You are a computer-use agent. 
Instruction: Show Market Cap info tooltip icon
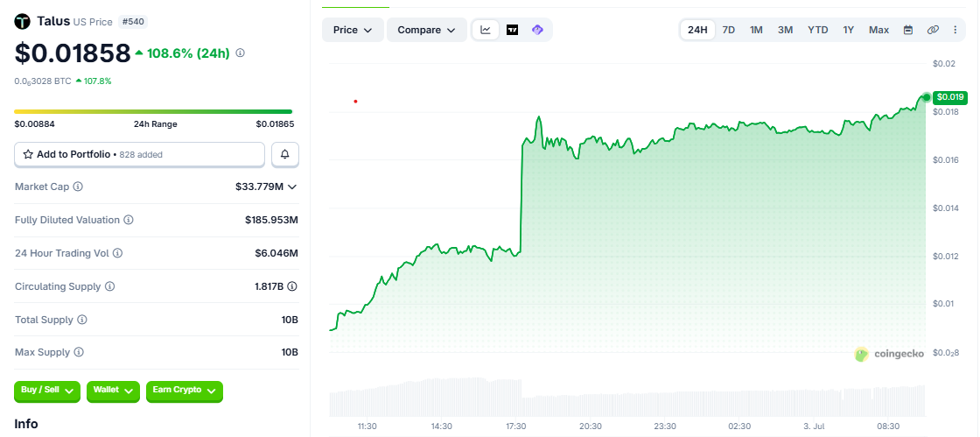(x=78, y=187)
